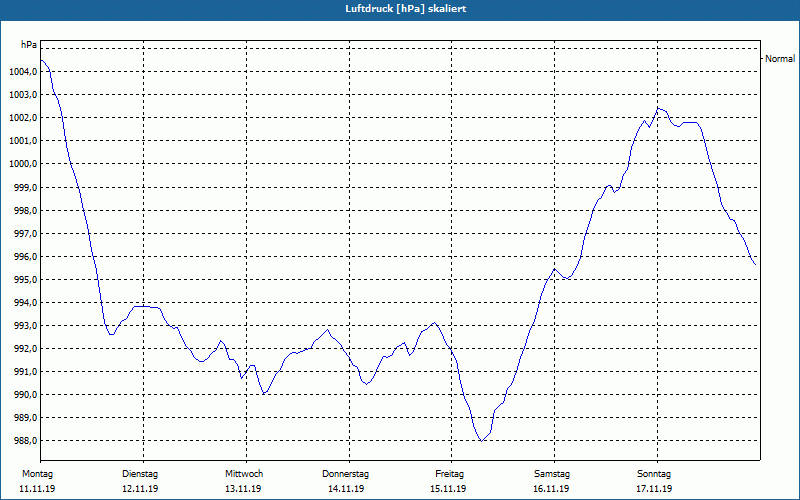Click the 'Samstag' day label

[x=552, y=474]
